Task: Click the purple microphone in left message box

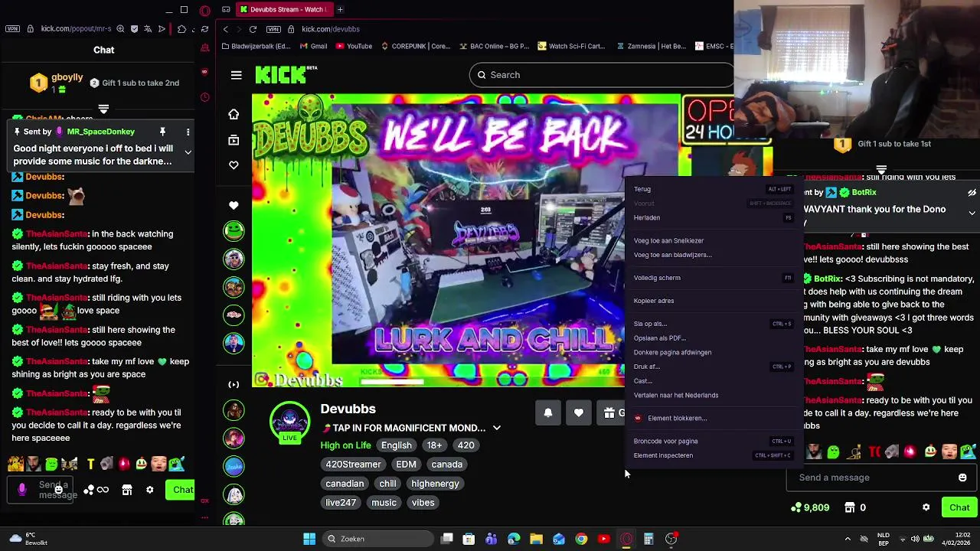Action: [x=22, y=490]
